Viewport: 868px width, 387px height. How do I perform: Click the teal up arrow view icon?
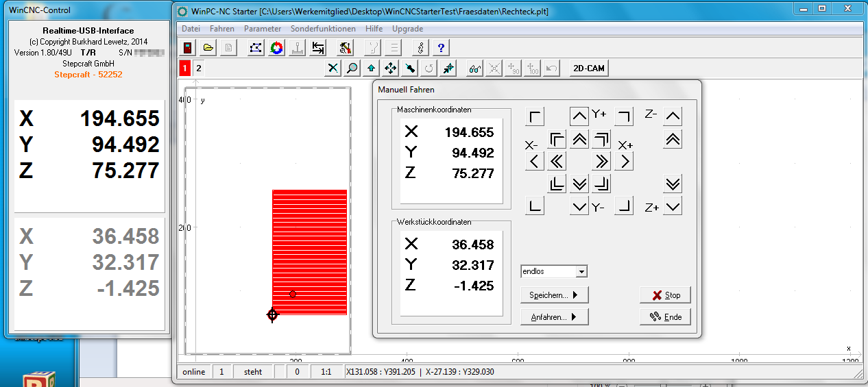point(371,68)
